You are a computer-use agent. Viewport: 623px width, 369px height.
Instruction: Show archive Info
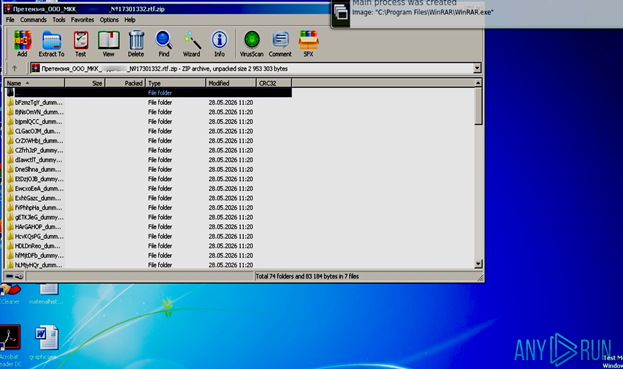coord(219,43)
